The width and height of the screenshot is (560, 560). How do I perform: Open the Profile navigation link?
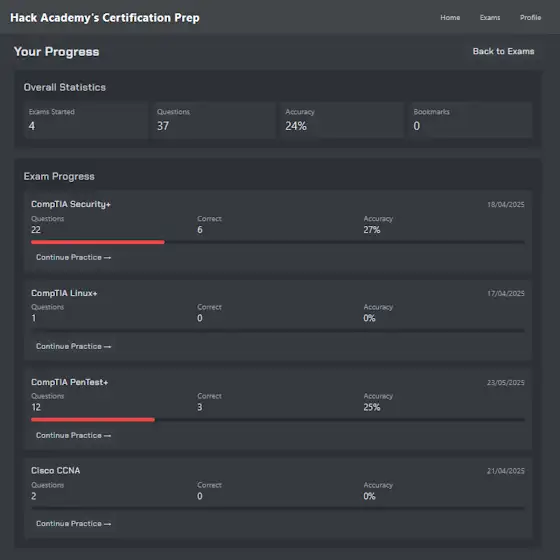[530, 18]
